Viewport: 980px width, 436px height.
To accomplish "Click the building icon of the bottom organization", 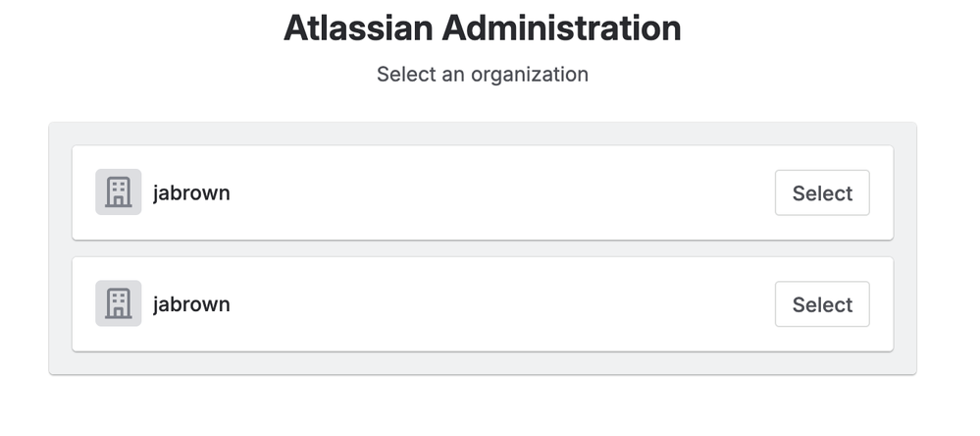I will [x=118, y=303].
